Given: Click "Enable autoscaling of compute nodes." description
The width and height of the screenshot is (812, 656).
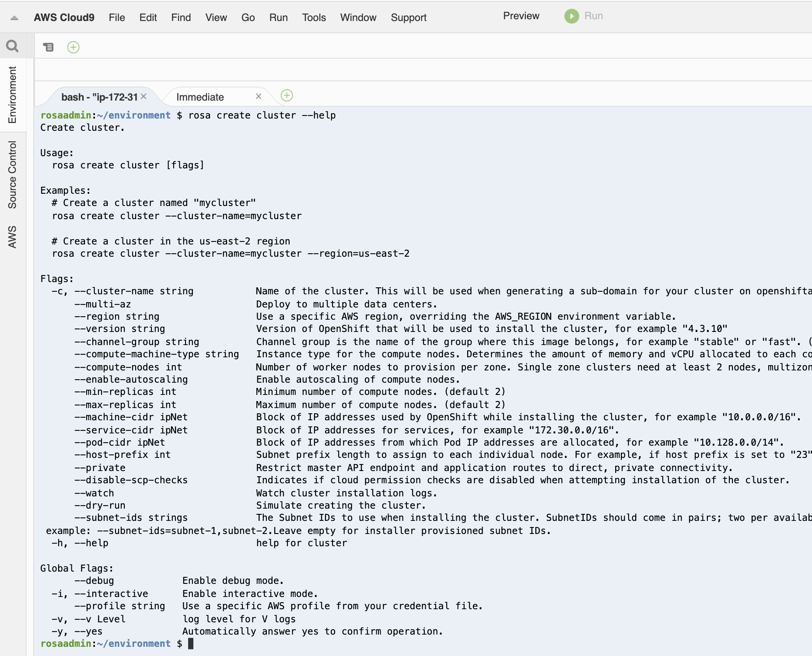Looking at the screenshot, I should [x=358, y=380].
